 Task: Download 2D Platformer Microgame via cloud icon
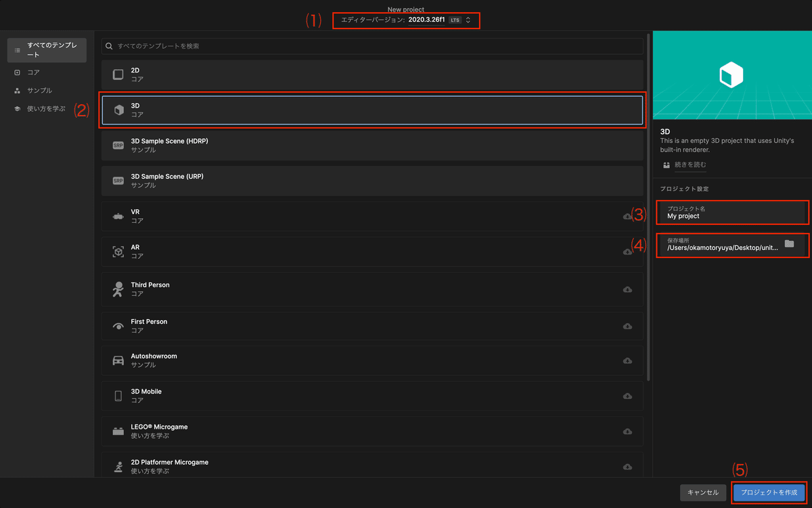coord(627,467)
